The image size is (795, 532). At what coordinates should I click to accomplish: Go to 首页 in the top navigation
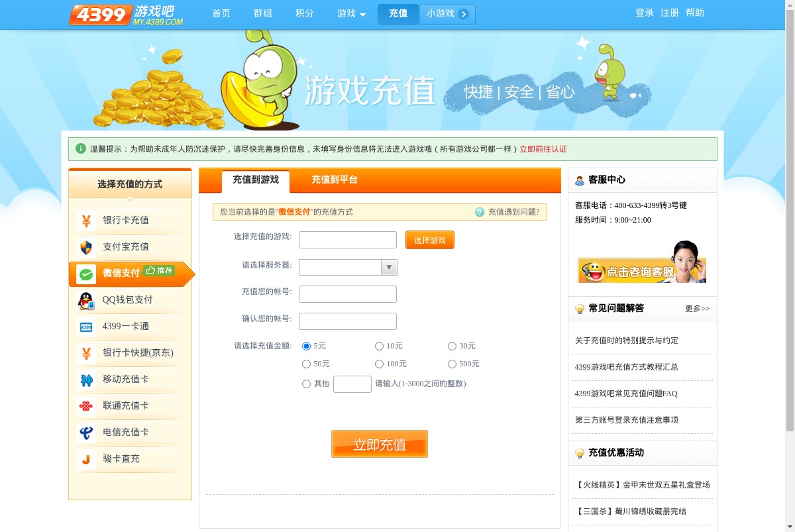[221, 14]
